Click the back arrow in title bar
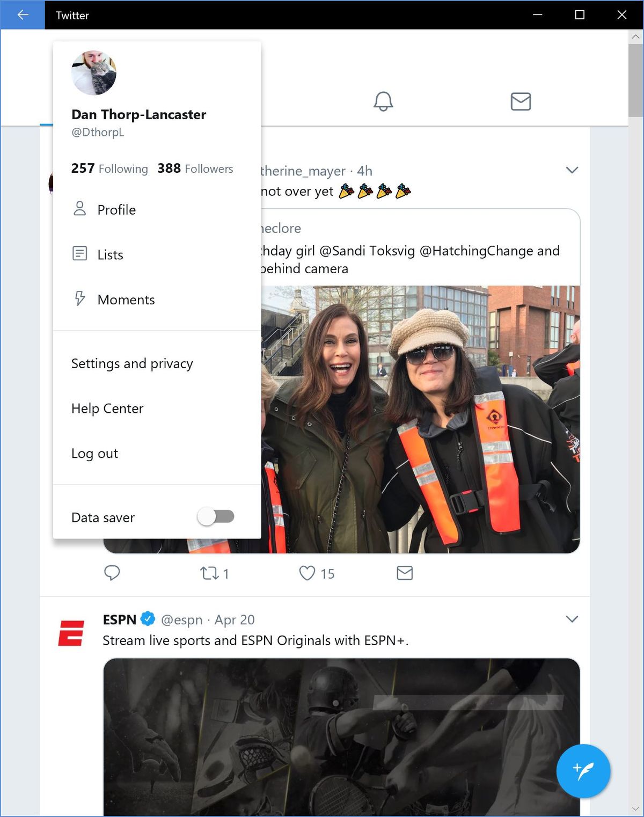This screenshot has height=817, width=644. coord(23,15)
